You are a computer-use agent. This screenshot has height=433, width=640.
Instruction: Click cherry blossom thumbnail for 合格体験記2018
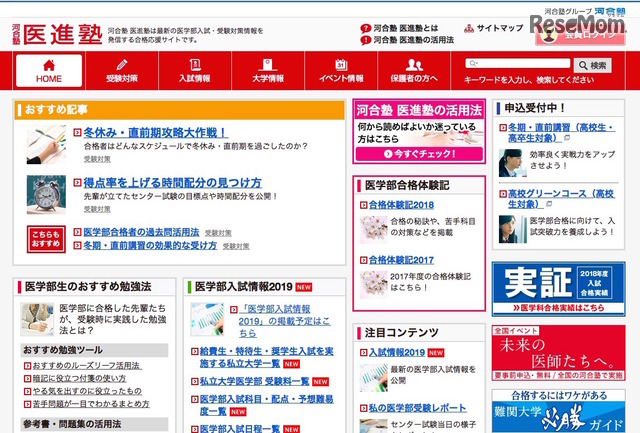pyautogui.click(x=373, y=230)
